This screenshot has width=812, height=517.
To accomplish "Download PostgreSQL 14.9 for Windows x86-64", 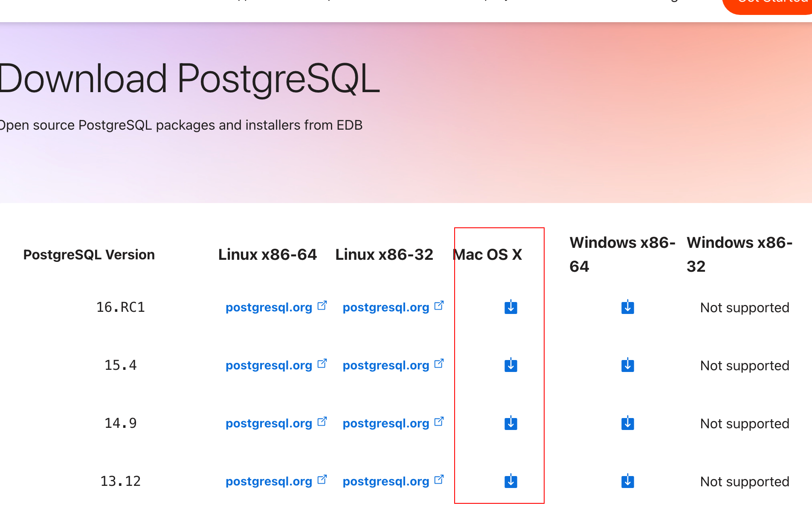I will (627, 423).
